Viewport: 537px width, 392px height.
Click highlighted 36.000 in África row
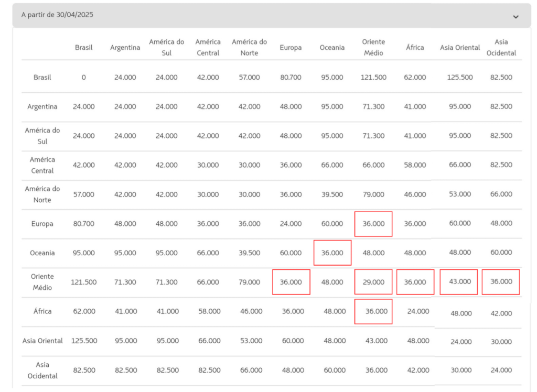pos(373,311)
